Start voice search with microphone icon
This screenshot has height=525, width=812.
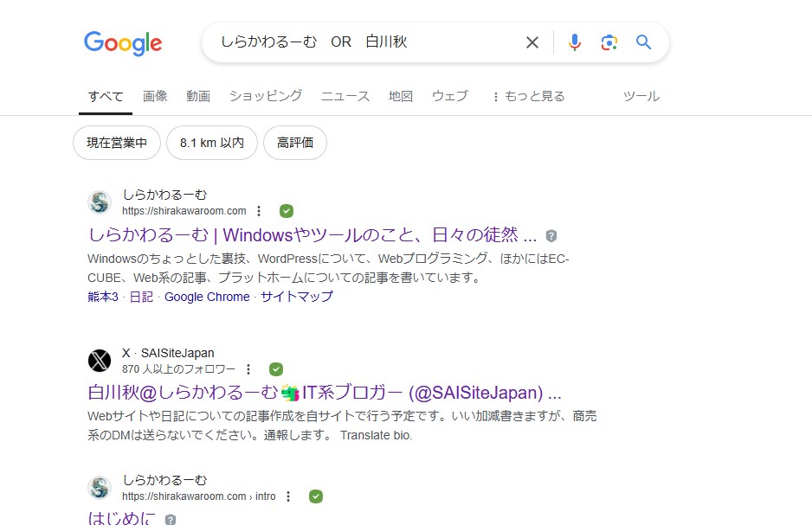point(574,42)
